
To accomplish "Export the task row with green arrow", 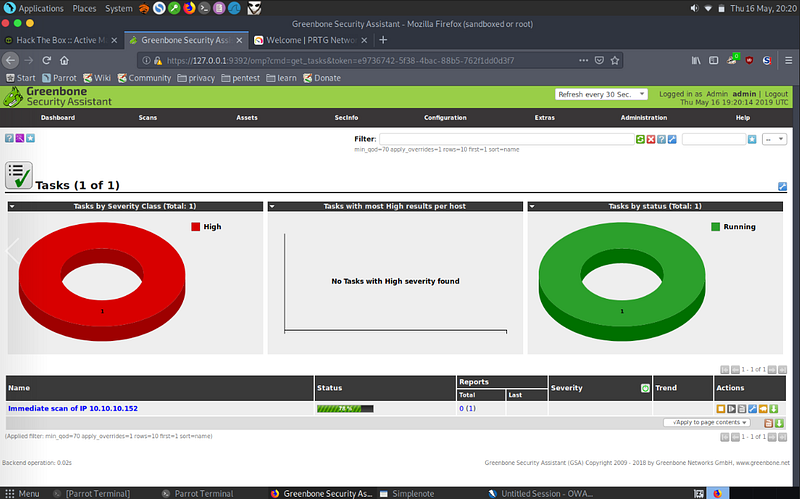I will (773, 409).
